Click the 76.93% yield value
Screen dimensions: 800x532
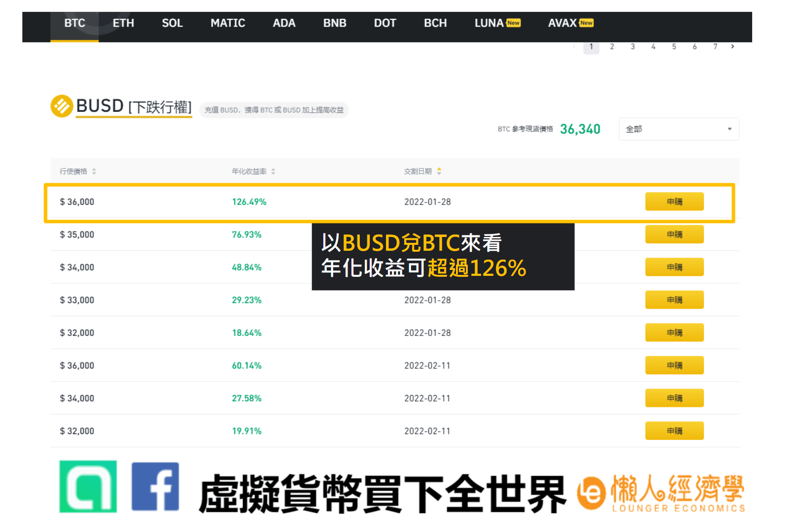tap(246, 234)
